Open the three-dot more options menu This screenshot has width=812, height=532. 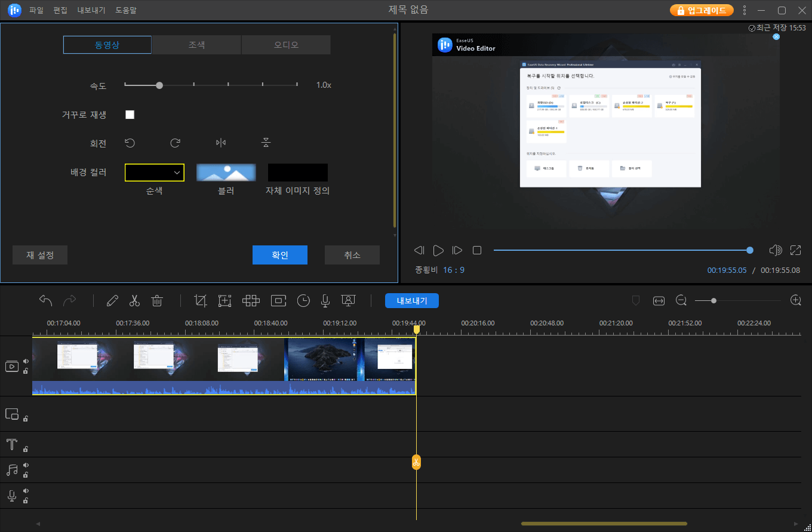coord(745,10)
